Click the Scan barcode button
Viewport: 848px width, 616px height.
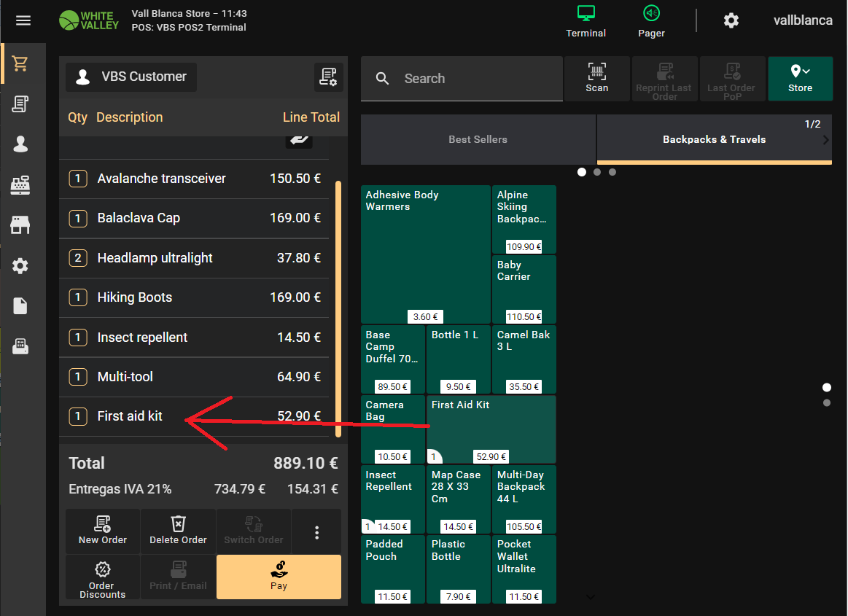(596, 79)
